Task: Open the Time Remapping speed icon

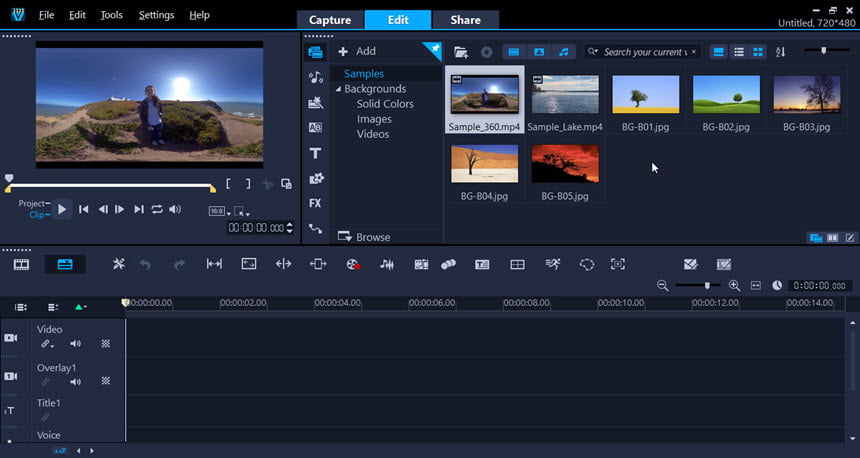Action: (x=553, y=264)
